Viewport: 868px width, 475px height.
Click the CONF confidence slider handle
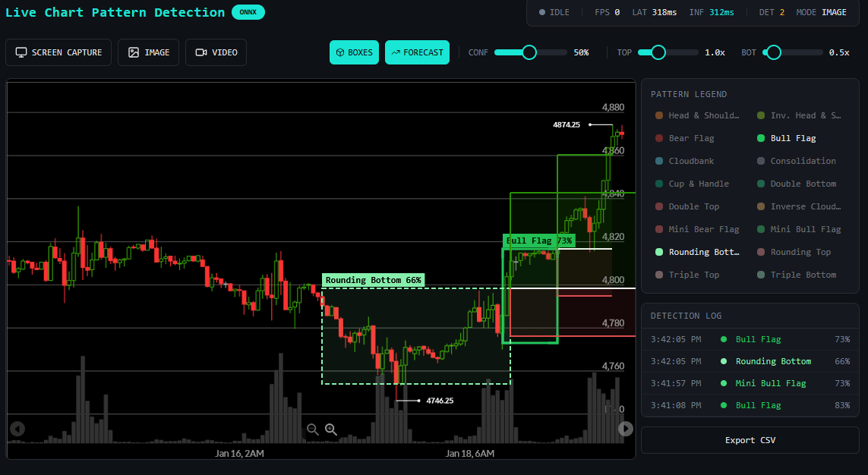pos(529,52)
